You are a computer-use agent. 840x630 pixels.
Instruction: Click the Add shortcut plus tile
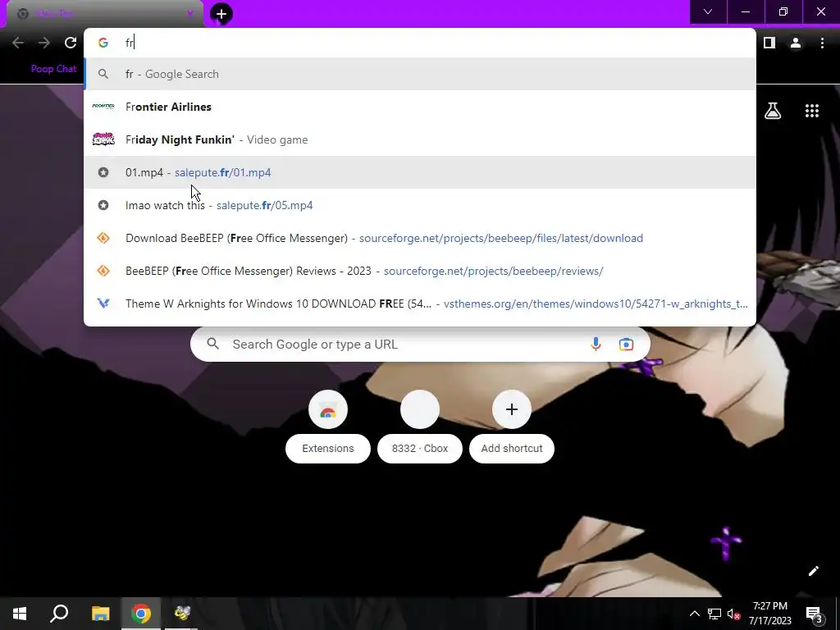pos(512,410)
